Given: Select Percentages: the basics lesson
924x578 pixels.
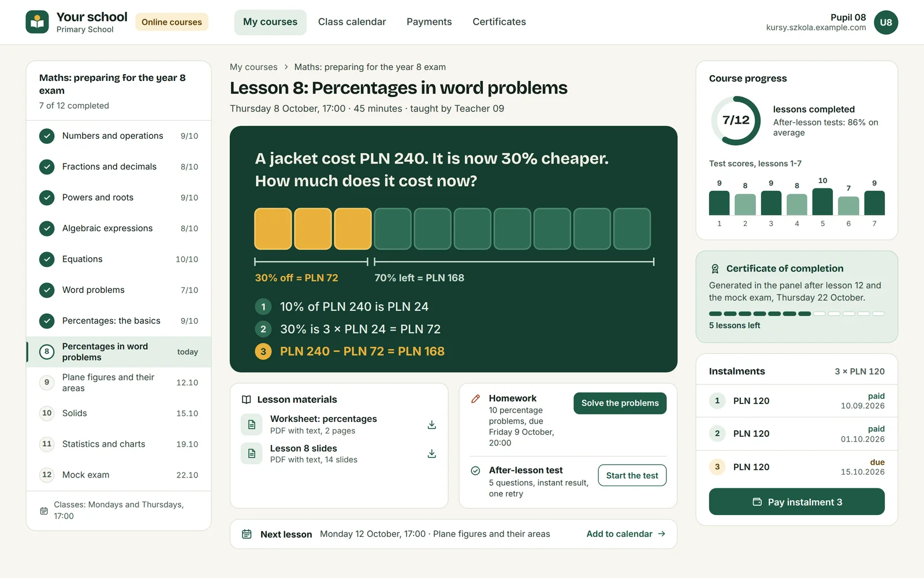Looking at the screenshot, I should point(118,321).
